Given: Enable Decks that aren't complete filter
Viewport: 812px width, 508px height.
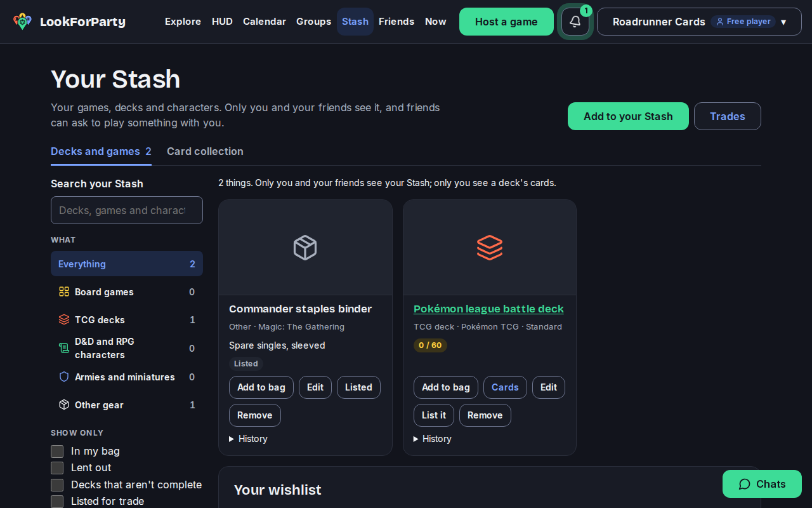Looking at the screenshot, I should coord(57,485).
